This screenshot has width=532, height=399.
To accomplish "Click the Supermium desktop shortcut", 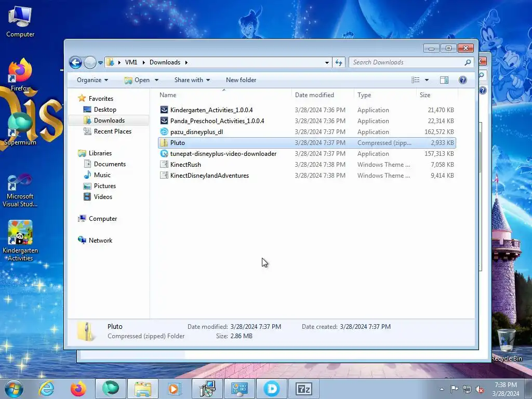I will 20,129.
